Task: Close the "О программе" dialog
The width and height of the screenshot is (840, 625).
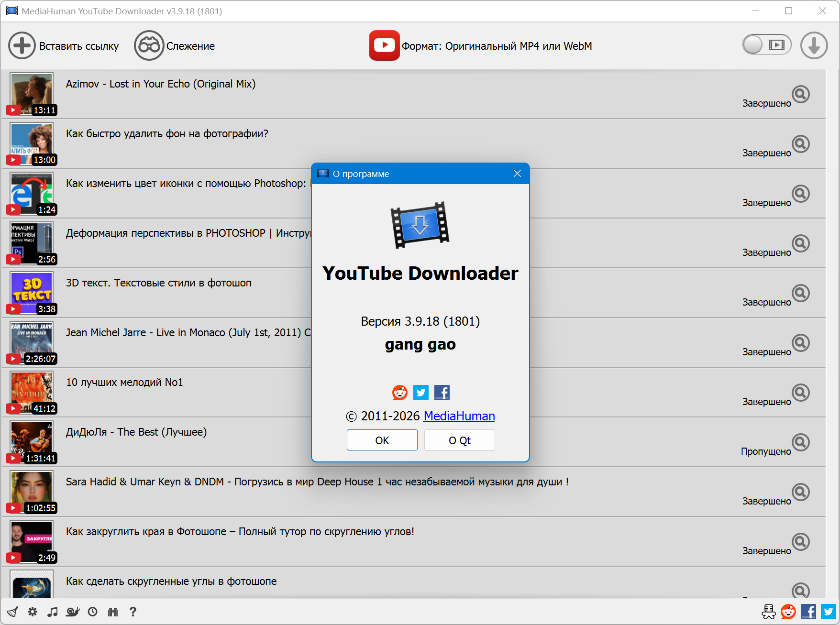Action: click(x=517, y=174)
